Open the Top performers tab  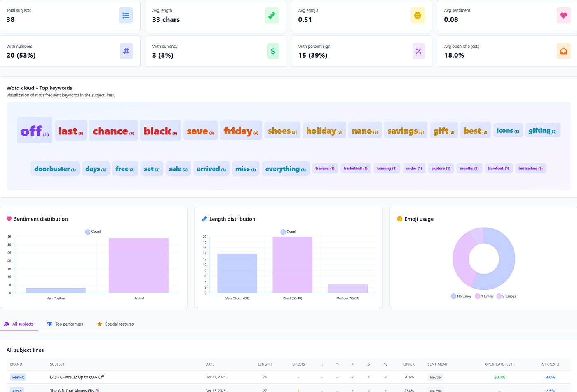click(65, 324)
